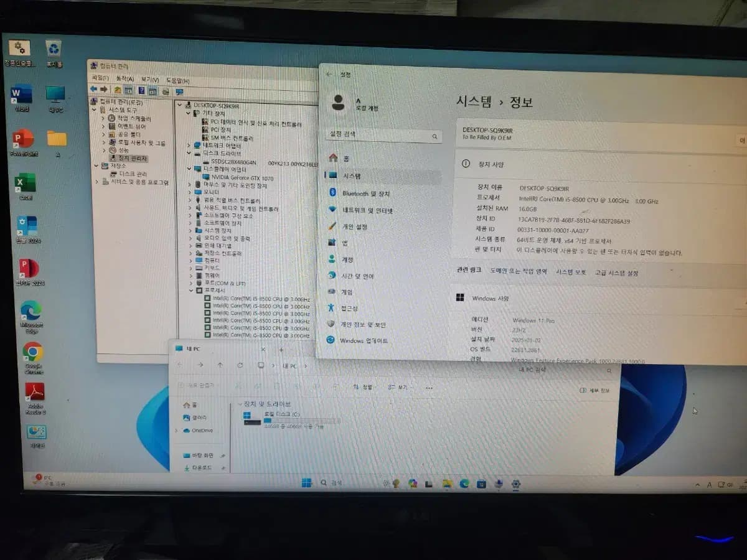Open the Excel desktop shortcut

tap(26, 184)
